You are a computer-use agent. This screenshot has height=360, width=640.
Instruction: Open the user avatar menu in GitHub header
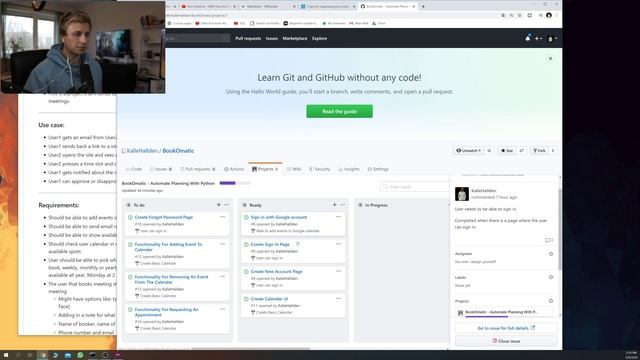coord(552,39)
